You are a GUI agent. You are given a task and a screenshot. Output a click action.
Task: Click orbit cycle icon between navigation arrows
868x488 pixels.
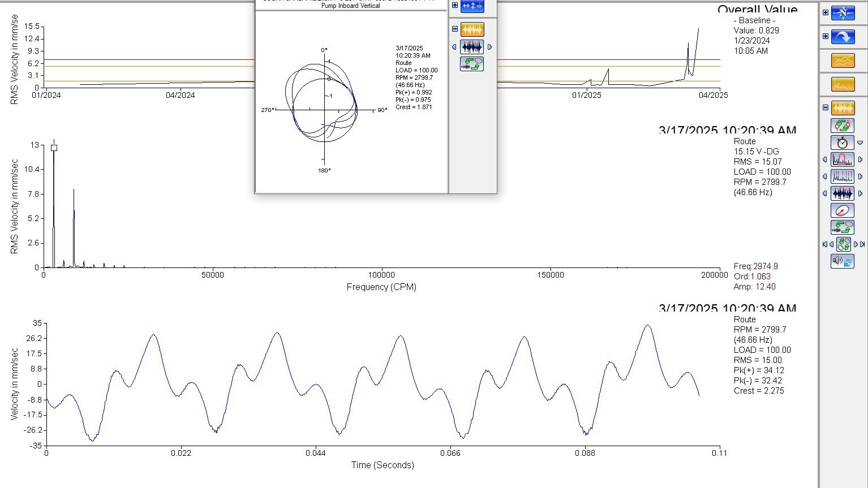click(843, 244)
